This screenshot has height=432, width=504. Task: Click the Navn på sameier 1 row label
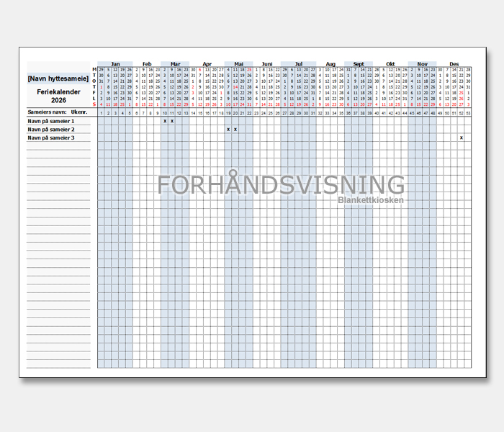tap(51, 121)
